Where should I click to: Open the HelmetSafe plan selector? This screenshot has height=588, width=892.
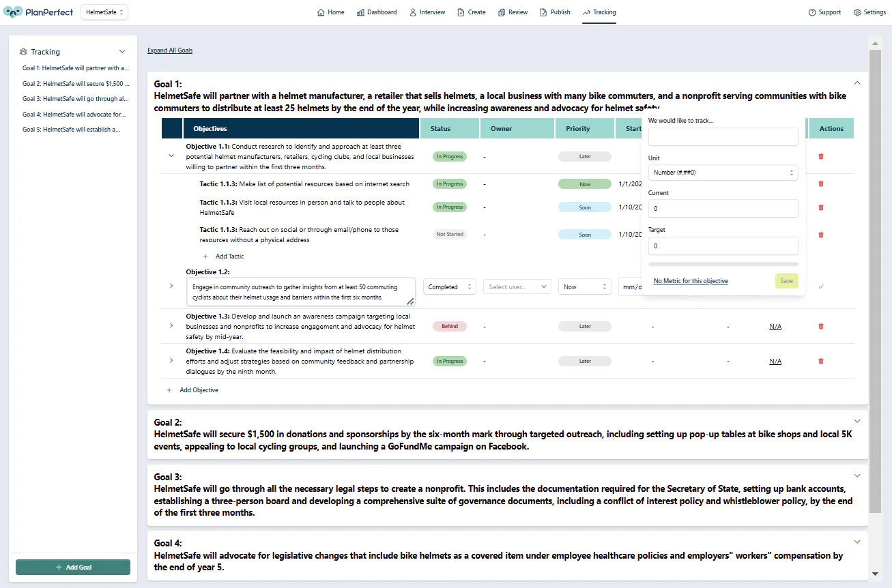tap(104, 12)
